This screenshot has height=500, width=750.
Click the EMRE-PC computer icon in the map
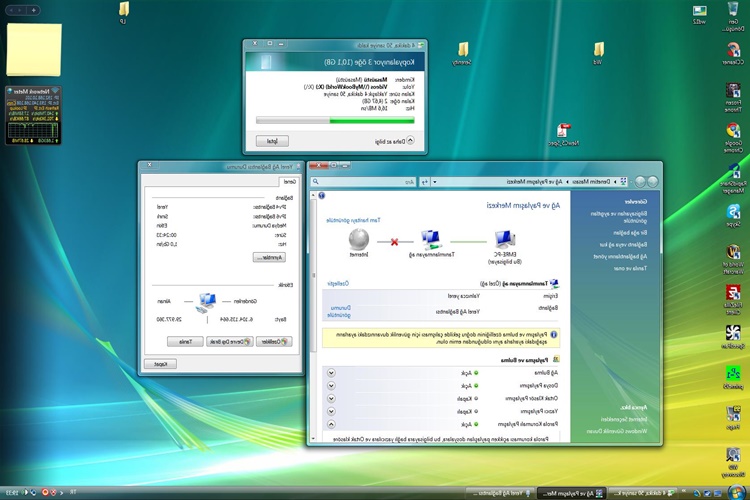[x=505, y=239]
